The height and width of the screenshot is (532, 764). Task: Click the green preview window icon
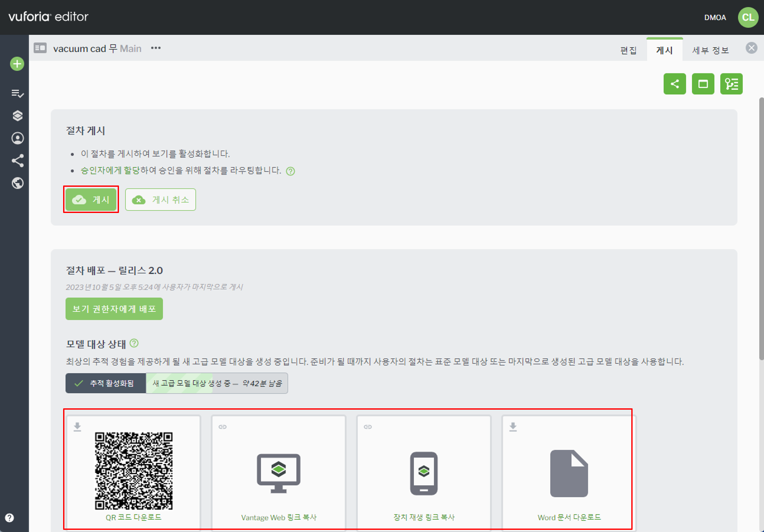point(703,84)
